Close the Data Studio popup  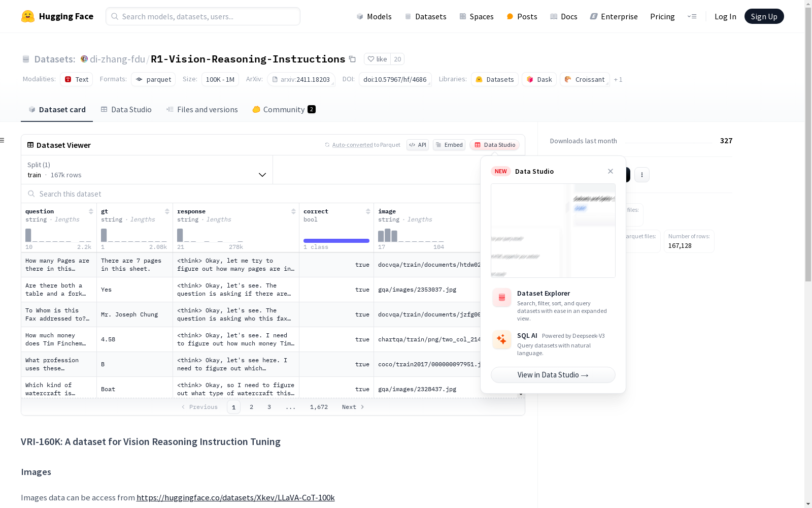coord(611,171)
